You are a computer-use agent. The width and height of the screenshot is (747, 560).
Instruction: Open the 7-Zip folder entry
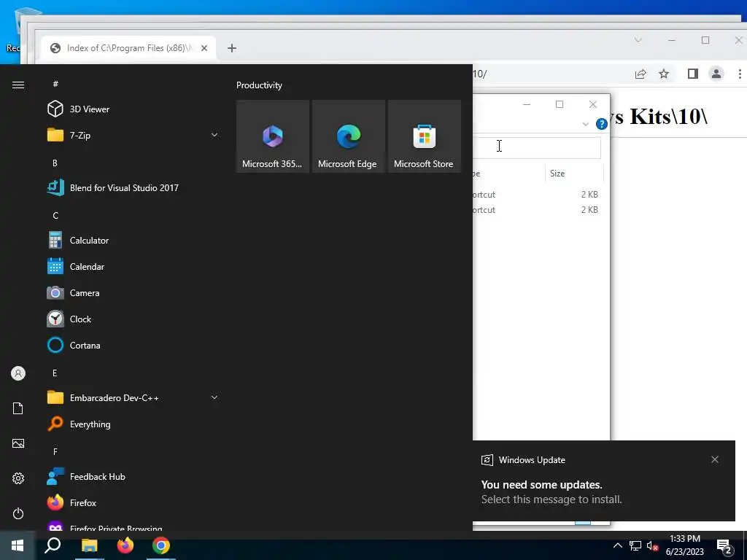[x=133, y=135]
